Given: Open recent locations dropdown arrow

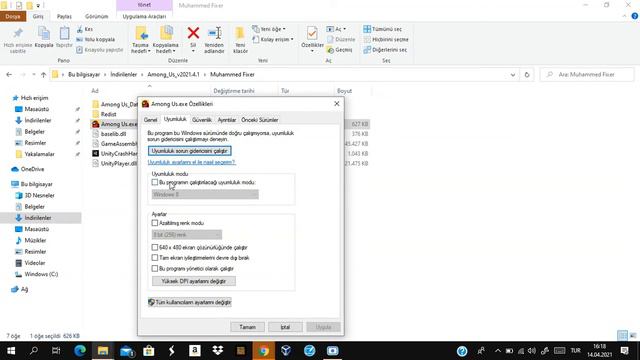Looking at the screenshot, I should [x=33, y=75].
